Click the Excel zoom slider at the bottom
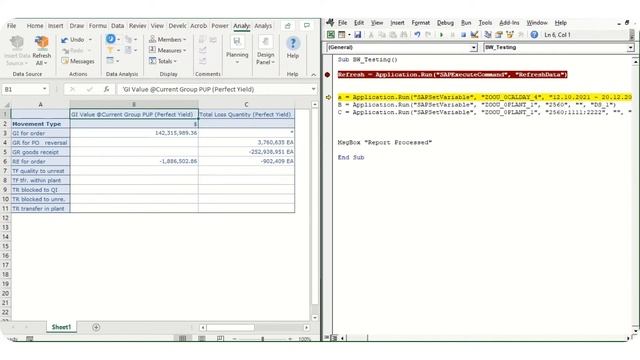The height and width of the screenshot is (360, 640). [262, 339]
